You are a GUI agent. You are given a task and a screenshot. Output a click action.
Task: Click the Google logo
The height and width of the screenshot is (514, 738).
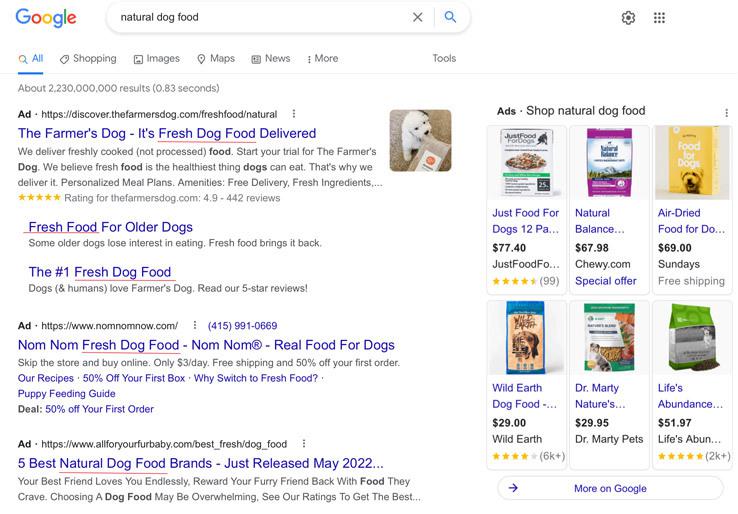[x=46, y=17]
